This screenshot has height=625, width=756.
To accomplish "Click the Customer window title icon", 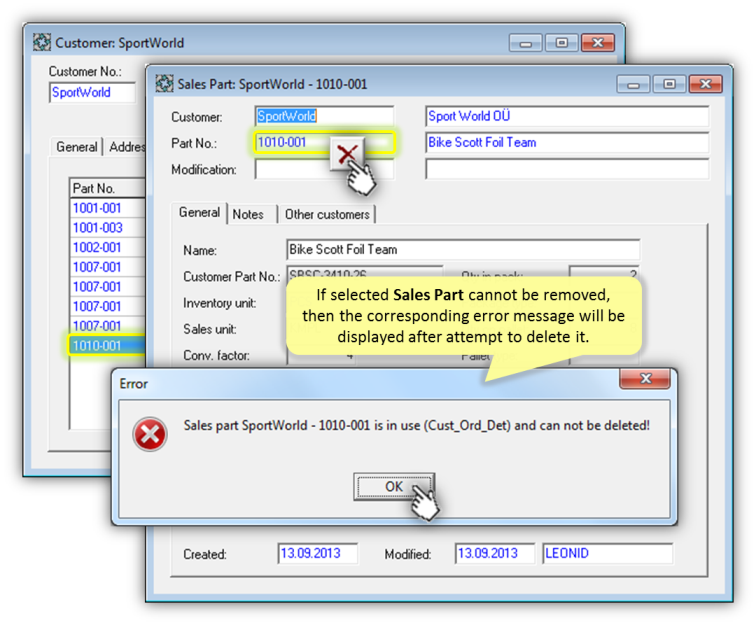I will coord(42,42).
